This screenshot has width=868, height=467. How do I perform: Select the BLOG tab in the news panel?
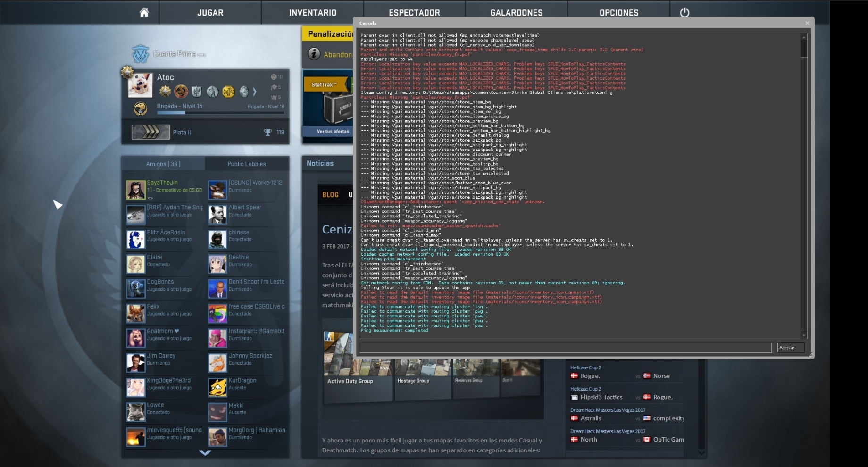pos(330,194)
